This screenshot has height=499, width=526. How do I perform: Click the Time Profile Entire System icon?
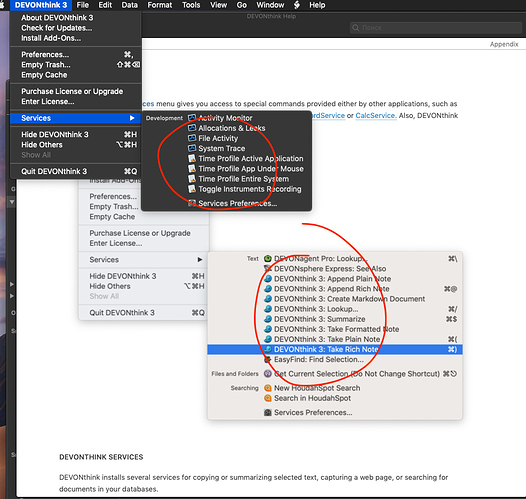(x=192, y=178)
